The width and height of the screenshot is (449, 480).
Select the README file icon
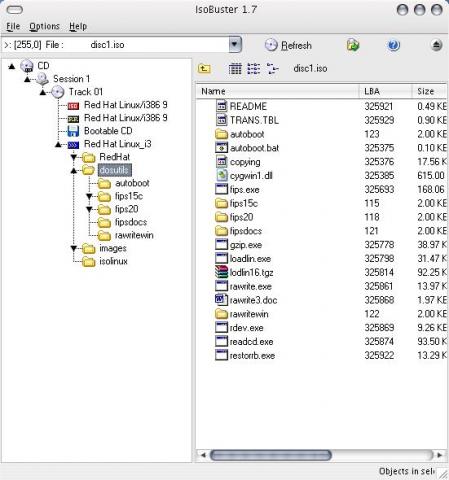coord(221,106)
